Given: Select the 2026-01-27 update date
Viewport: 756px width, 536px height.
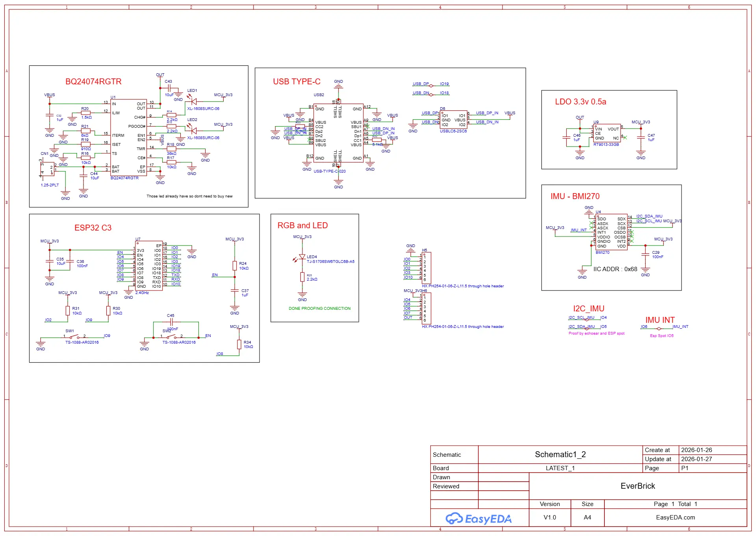Looking at the screenshot, I should 697,459.
